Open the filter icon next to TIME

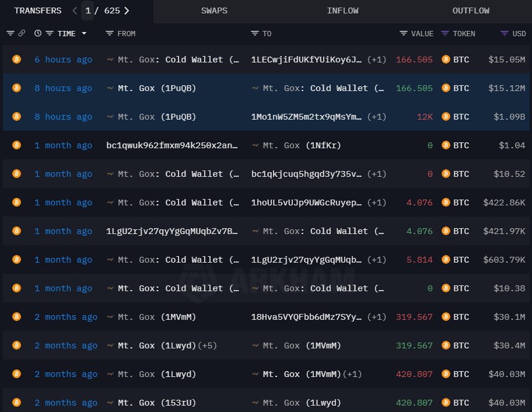(x=50, y=33)
